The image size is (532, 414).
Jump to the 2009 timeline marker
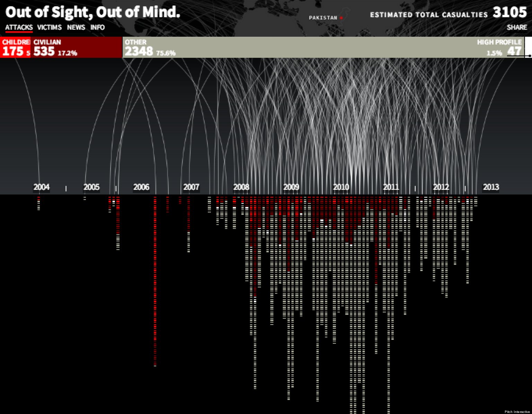point(291,187)
